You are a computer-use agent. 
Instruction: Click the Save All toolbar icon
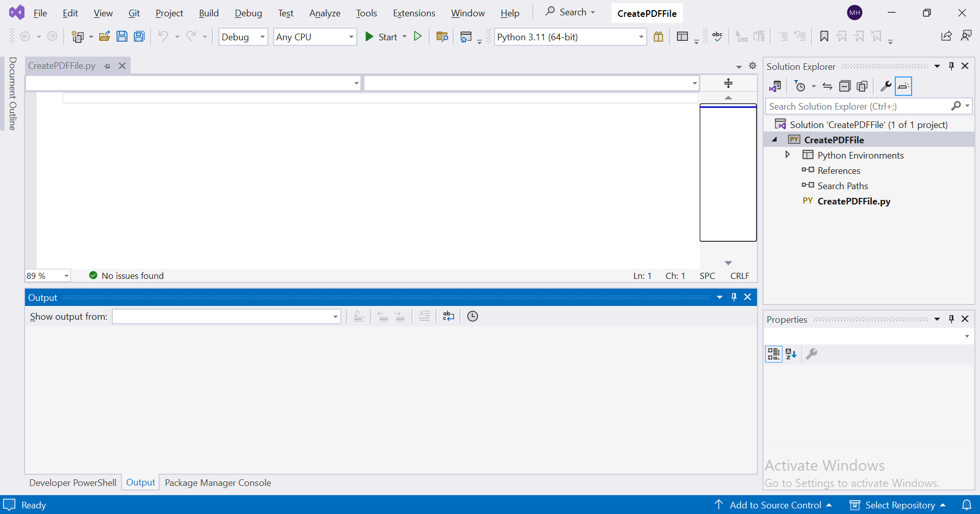click(139, 37)
